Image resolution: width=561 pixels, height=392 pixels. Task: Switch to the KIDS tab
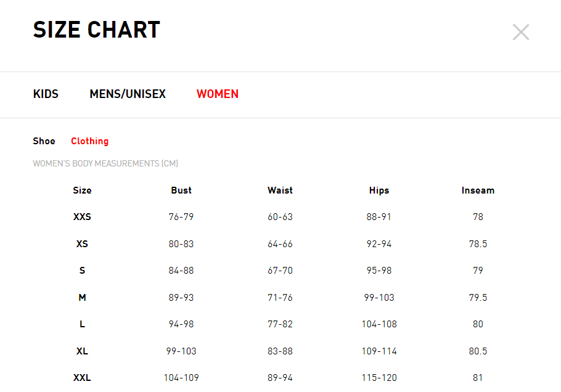click(x=46, y=94)
